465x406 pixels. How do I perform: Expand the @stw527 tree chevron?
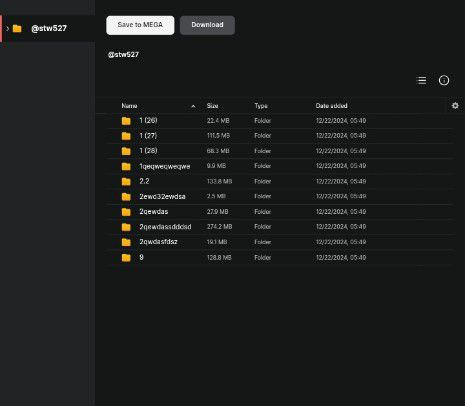click(x=8, y=28)
